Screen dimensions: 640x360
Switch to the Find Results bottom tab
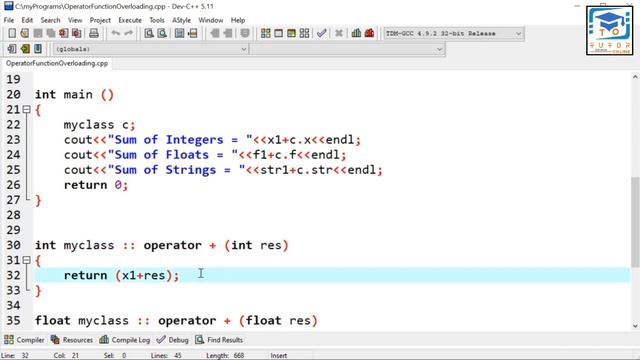pyautogui.click(x=219, y=340)
